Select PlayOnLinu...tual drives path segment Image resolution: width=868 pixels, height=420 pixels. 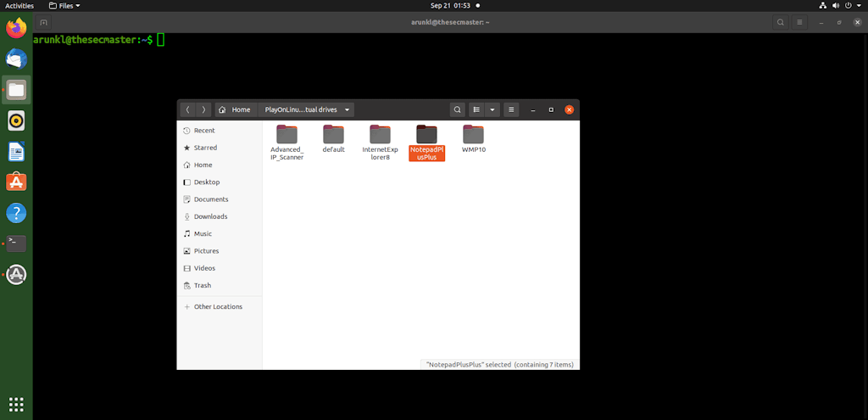tap(301, 109)
